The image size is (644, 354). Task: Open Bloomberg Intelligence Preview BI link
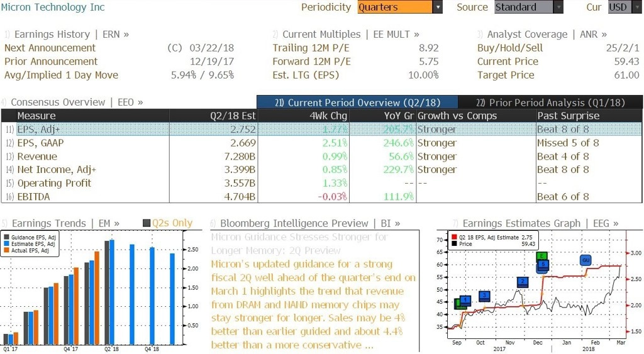point(310,223)
